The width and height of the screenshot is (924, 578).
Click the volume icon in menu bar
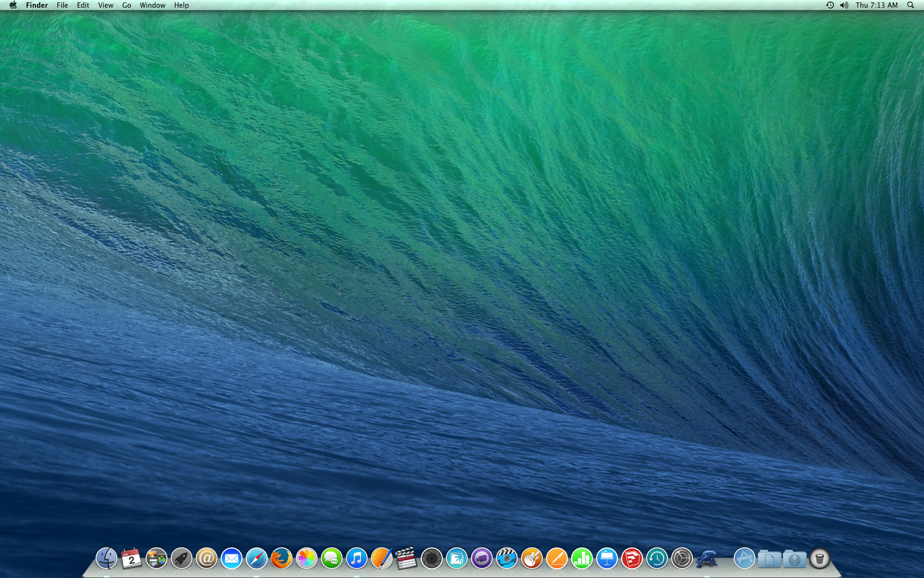(844, 5)
